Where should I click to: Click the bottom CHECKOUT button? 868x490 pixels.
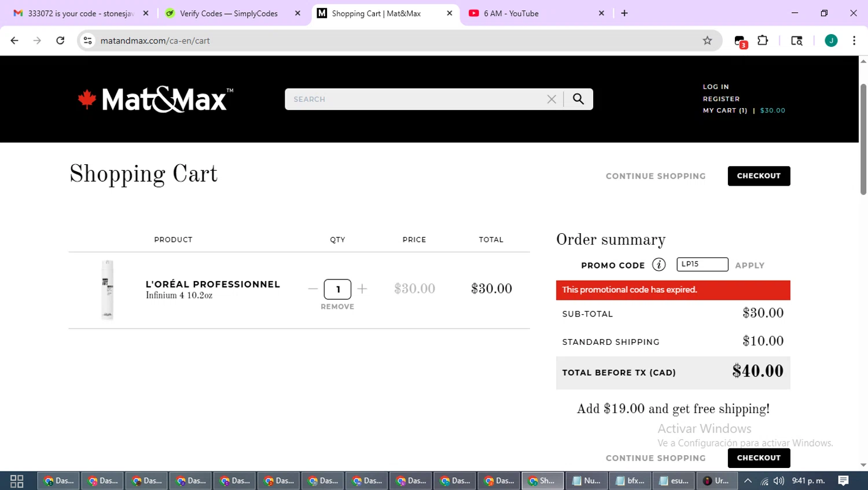(759, 458)
